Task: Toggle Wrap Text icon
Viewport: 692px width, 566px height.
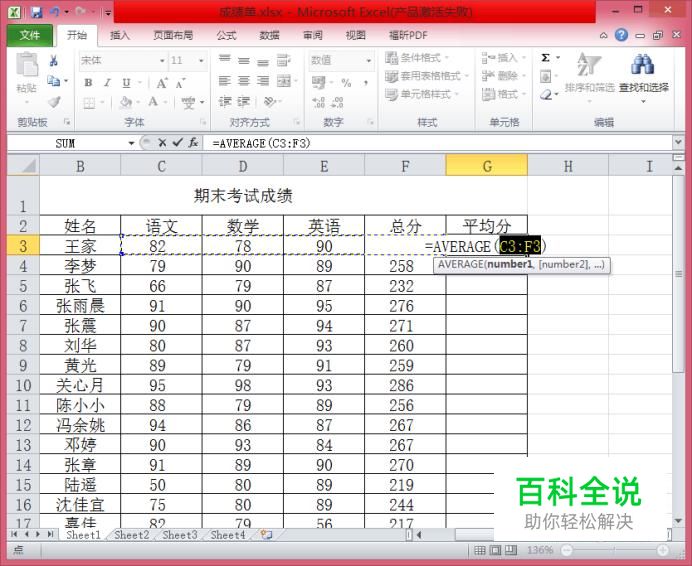Action: click(283, 60)
